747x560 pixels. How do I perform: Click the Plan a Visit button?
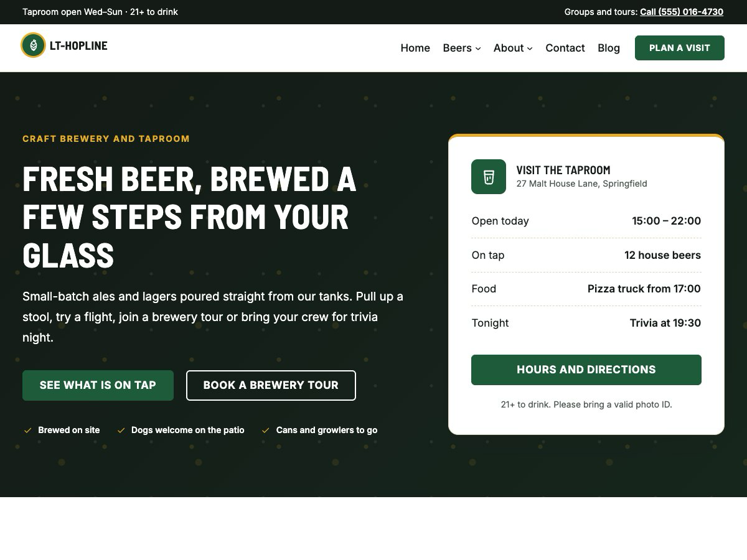pyautogui.click(x=680, y=48)
